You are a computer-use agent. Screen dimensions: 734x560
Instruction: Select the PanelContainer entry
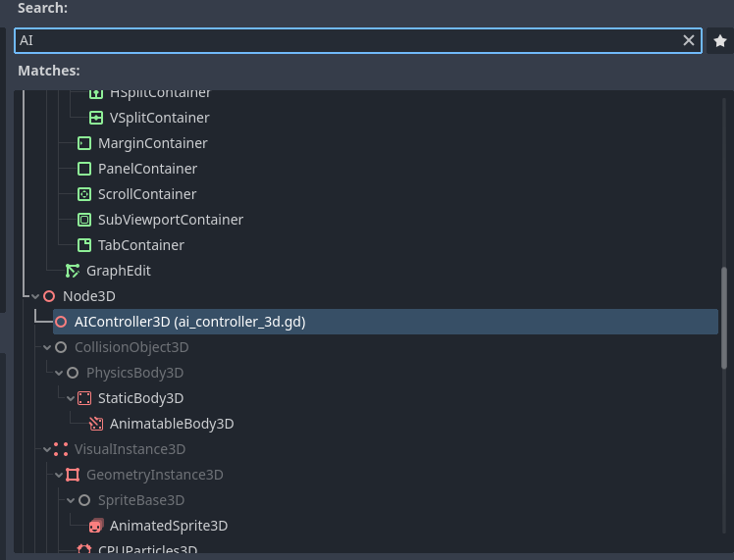tap(147, 169)
